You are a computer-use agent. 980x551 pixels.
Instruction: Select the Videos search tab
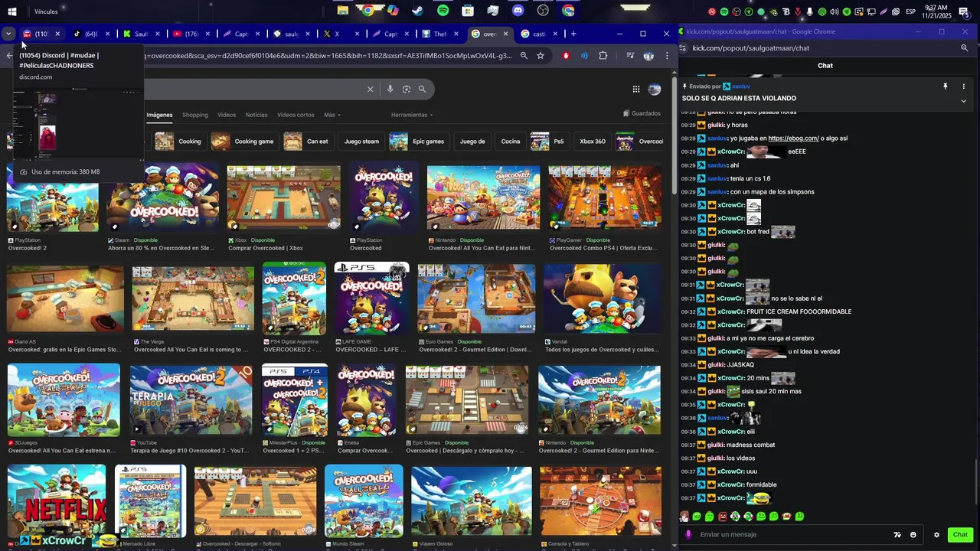coord(227,115)
